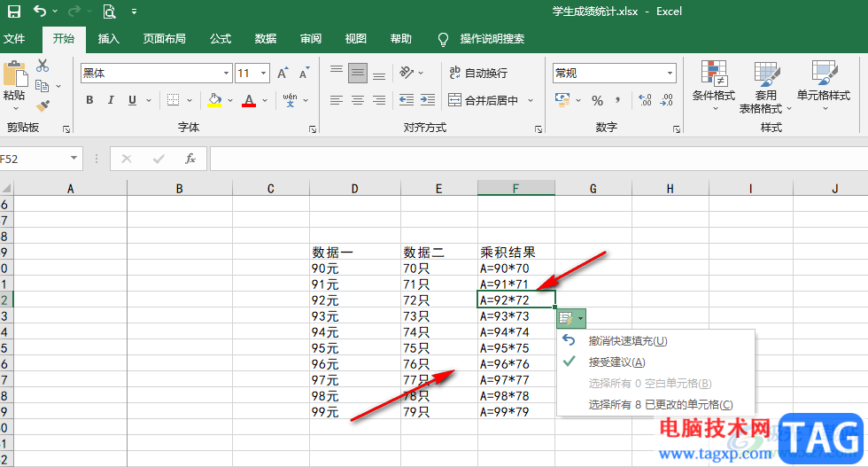The height and width of the screenshot is (467, 868).
Task: Apply Percent Style format
Action: [597, 100]
